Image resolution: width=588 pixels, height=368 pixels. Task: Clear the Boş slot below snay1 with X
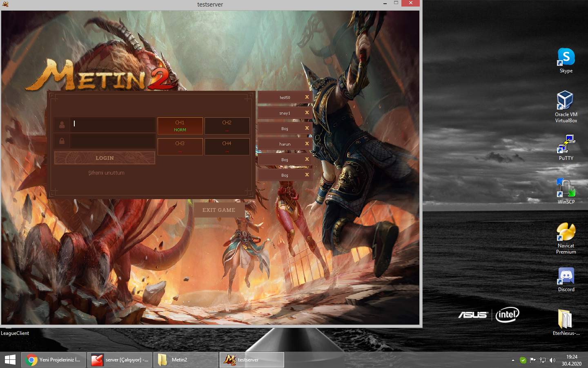coord(307,128)
